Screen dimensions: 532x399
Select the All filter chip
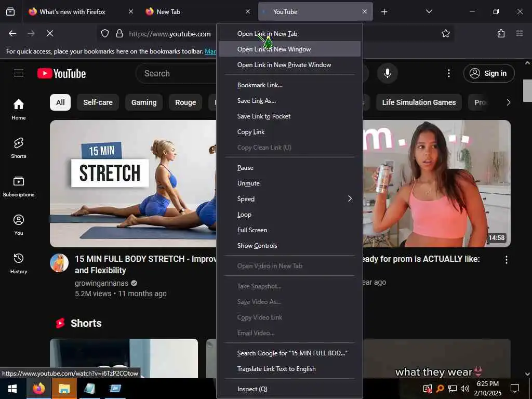60,102
